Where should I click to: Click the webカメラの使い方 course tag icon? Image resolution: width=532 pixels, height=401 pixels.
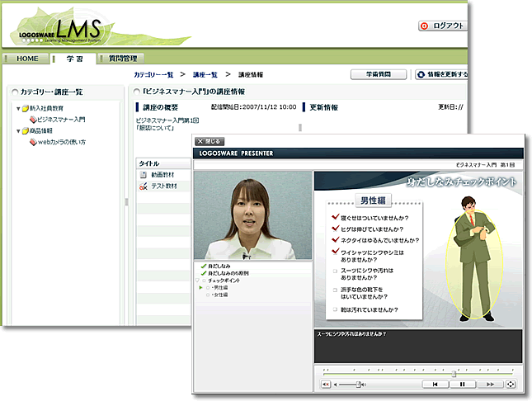pyautogui.click(x=33, y=142)
